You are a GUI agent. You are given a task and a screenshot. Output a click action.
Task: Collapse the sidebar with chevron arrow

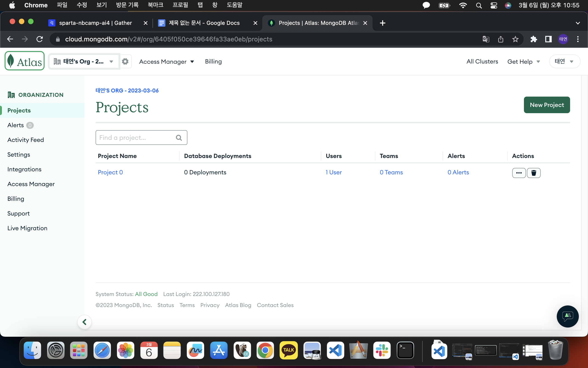(85, 322)
